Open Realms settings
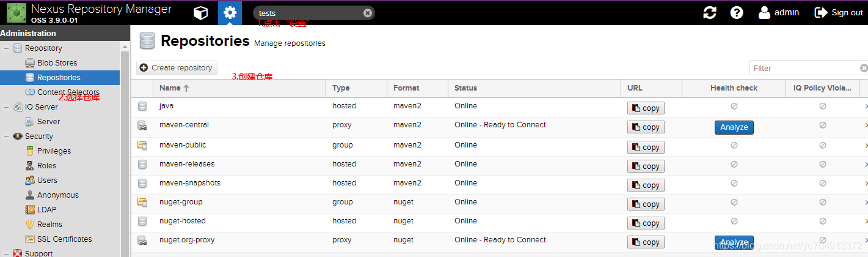Image resolution: width=868 pixels, height=257 pixels. coord(49,225)
